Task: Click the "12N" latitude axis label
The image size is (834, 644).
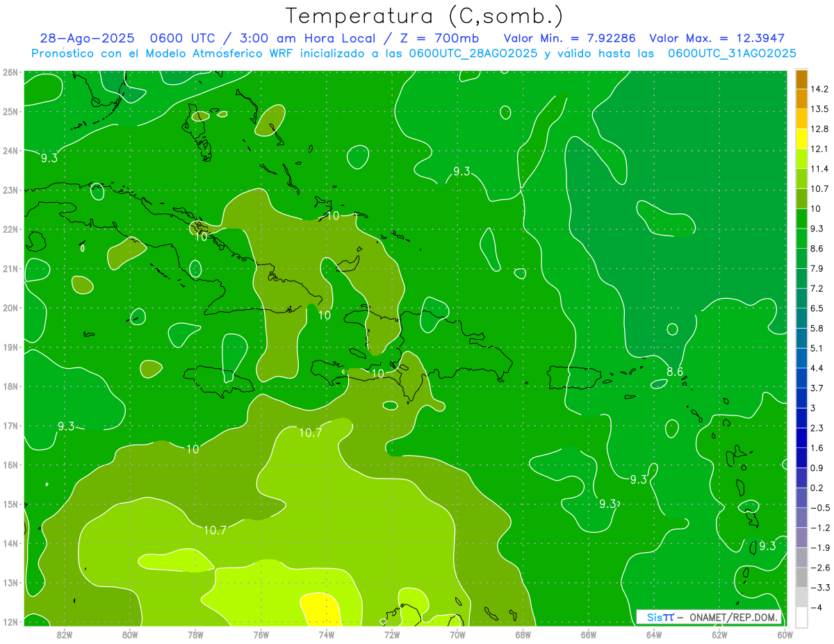Action: [x=10, y=622]
